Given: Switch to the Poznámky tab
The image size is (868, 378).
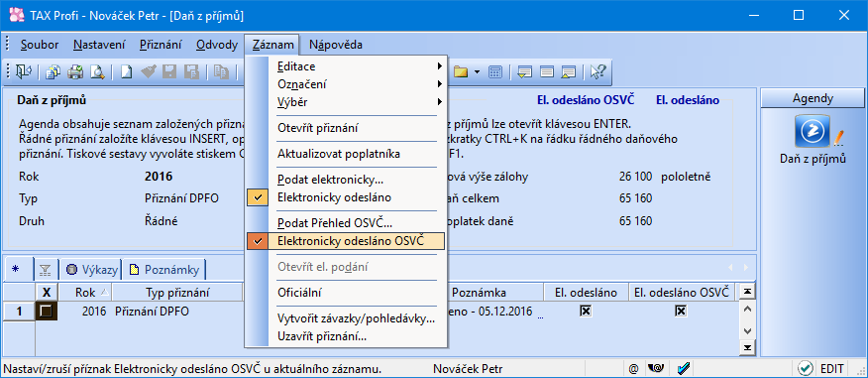Looking at the screenshot, I should [x=164, y=270].
